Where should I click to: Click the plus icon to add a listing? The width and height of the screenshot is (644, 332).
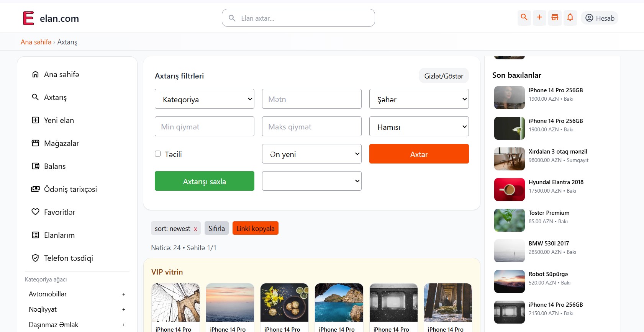tap(539, 18)
